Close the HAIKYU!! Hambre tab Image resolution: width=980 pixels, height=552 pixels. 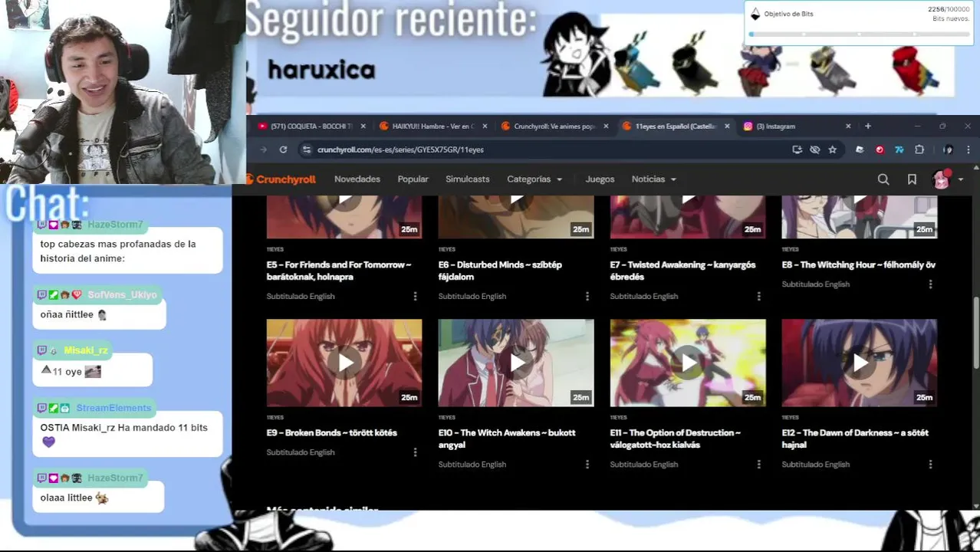coord(485,127)
